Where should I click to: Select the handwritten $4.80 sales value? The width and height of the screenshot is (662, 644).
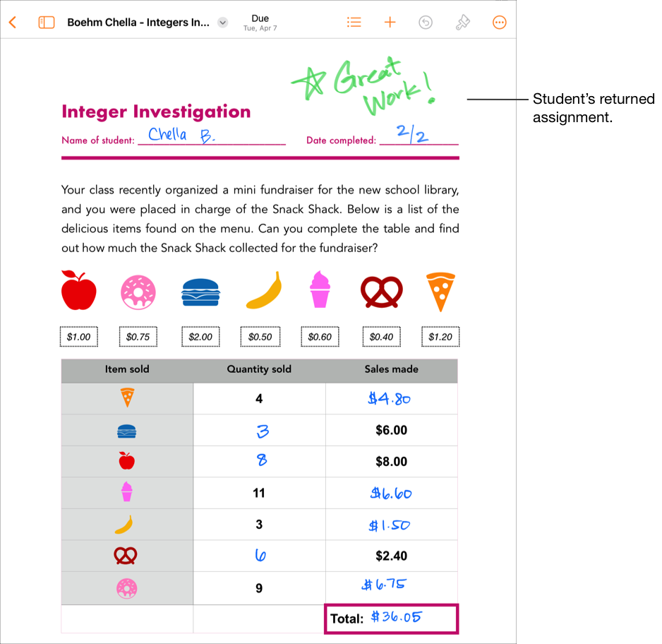[x=391, y=398]
